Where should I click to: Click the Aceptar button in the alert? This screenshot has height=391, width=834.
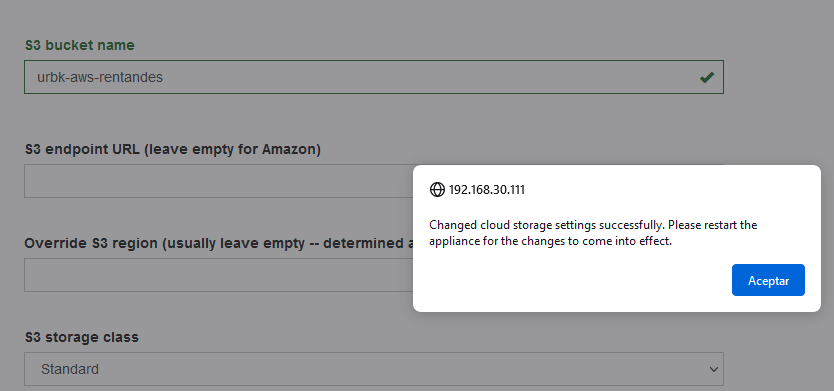[x=768, y=280]
